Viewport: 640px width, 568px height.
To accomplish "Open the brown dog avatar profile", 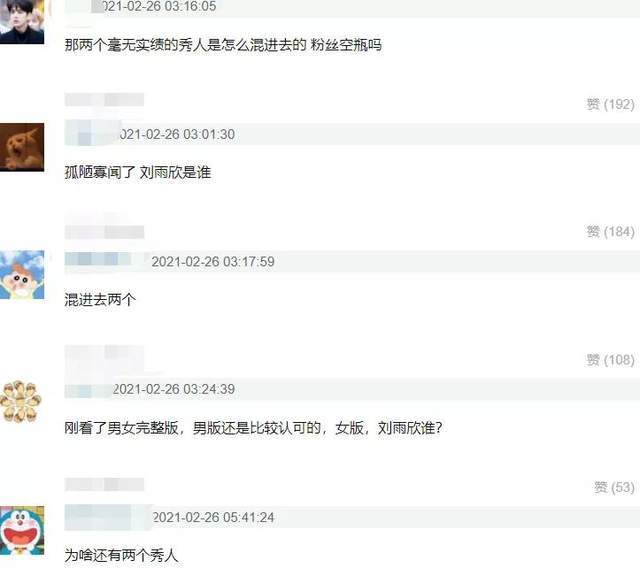I will (x=22, y=147).
